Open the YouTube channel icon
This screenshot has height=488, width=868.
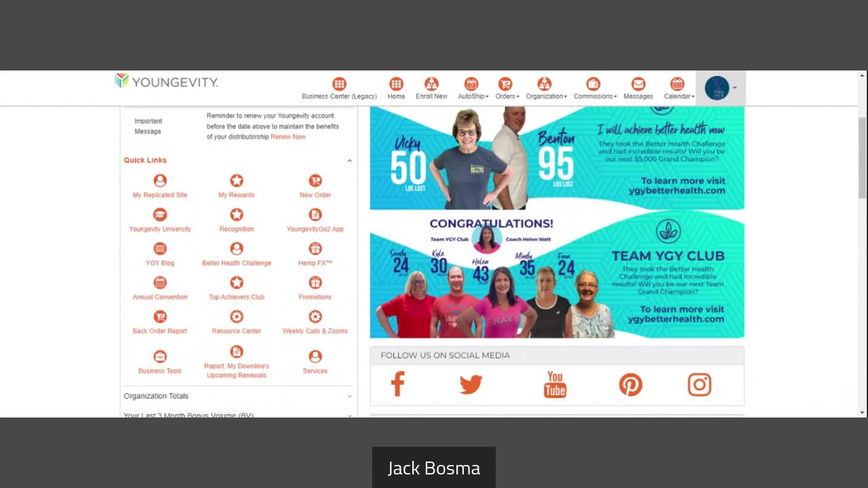[x=555, y=384]
